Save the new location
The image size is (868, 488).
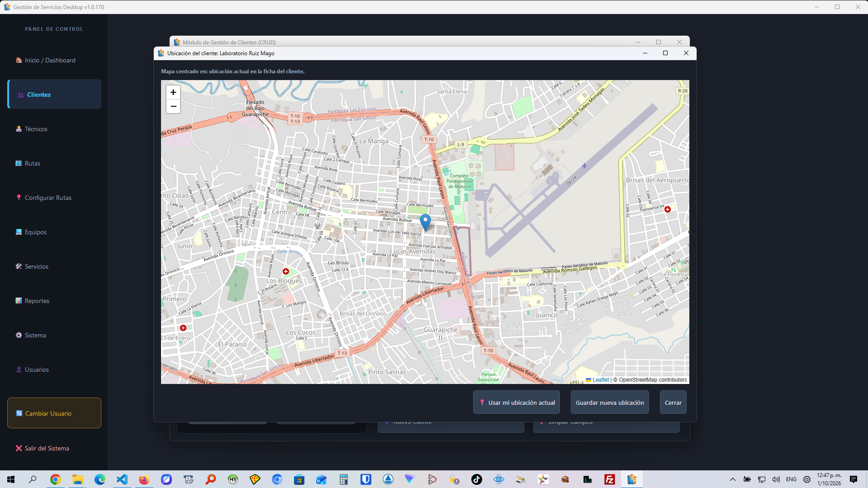tap(610, 403)
